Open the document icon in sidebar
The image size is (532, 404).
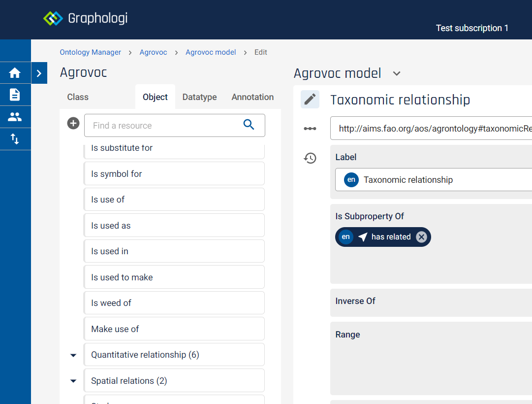15,95
